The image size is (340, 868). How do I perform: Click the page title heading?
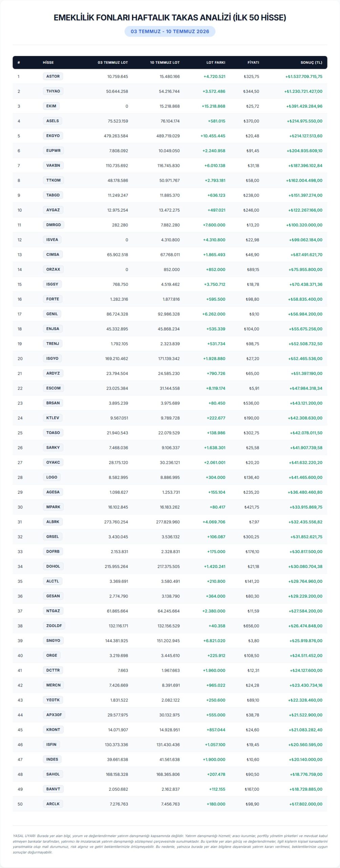click(x=170, y=18)
